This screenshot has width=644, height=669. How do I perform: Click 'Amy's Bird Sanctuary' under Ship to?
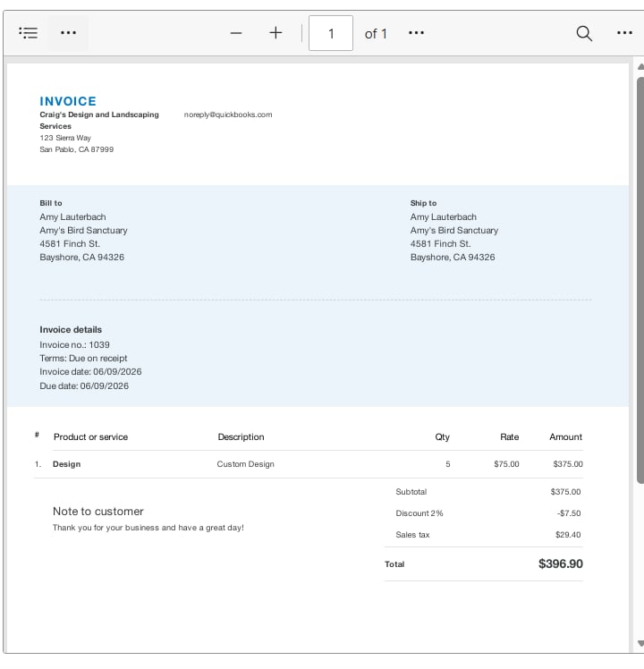click(x=454, y=231)
